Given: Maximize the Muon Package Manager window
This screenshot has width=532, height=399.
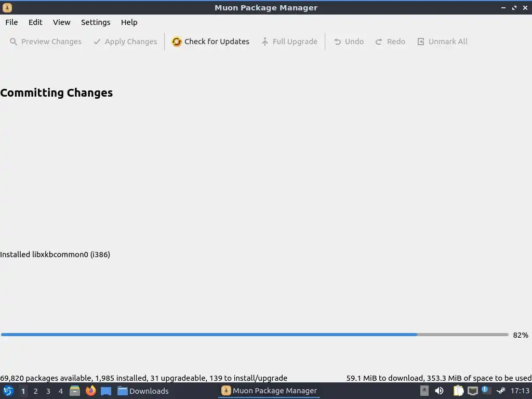Looking at the screenshot, I should [514, 7].
